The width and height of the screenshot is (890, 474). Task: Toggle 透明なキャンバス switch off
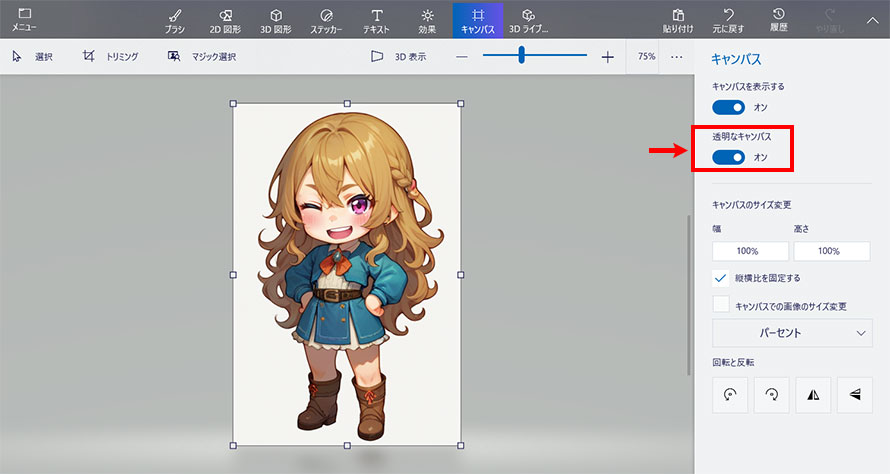(728, 157)
